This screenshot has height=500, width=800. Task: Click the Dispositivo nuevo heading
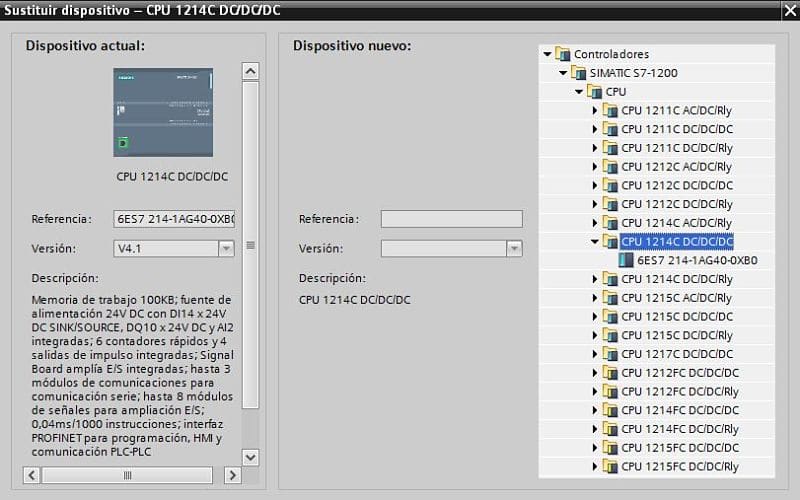[352, 45]
